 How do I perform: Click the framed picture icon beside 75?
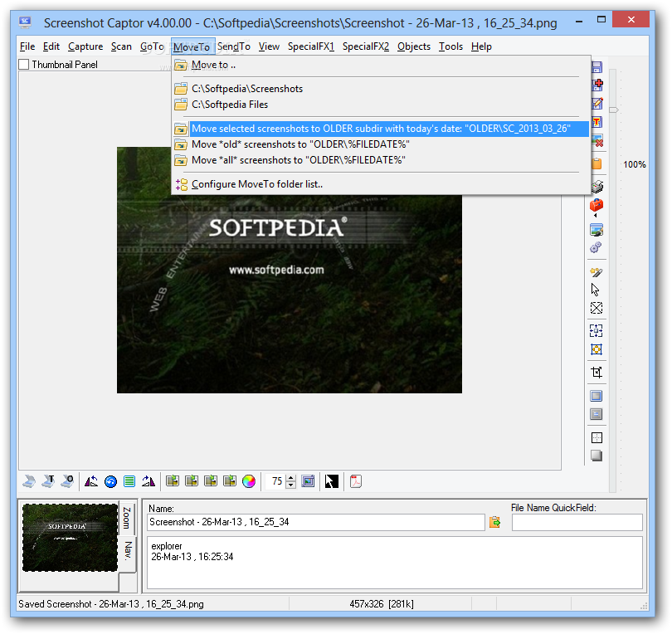click(308, 481)
